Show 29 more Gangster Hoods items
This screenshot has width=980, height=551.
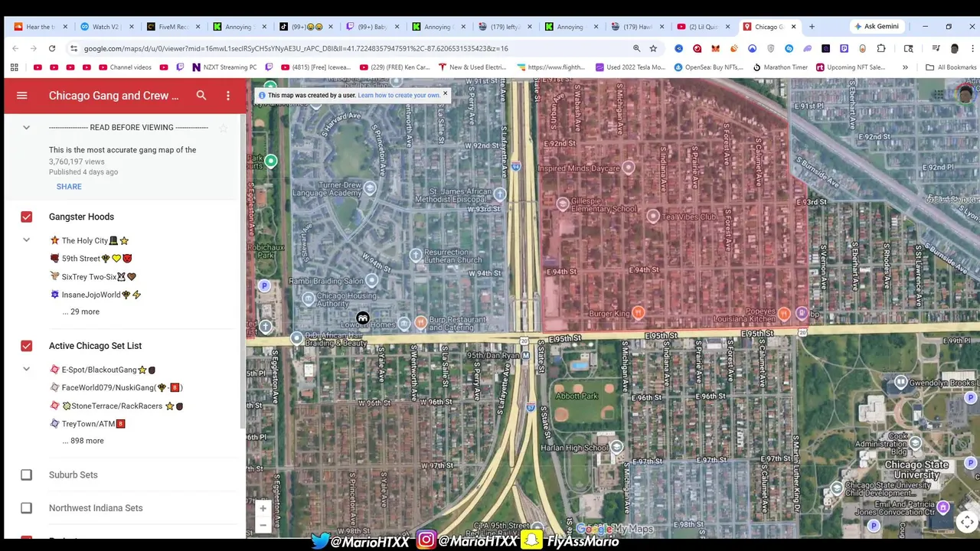80,311
